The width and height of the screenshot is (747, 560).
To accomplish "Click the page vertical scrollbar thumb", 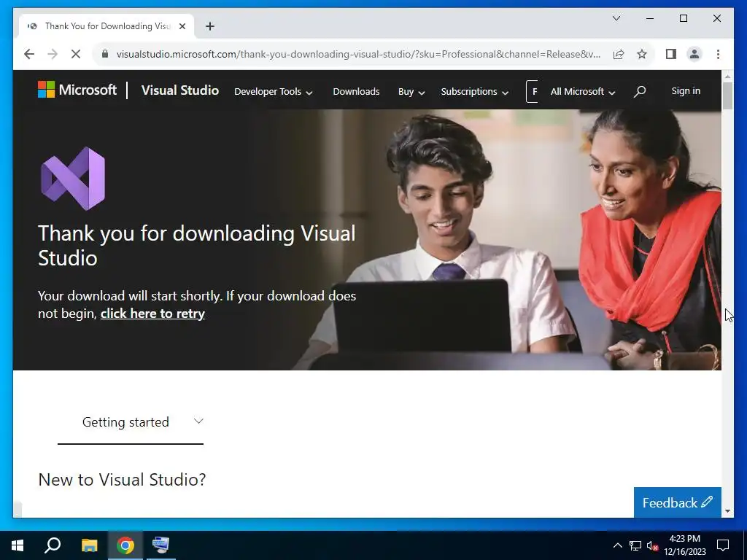I will pos(727,96).
